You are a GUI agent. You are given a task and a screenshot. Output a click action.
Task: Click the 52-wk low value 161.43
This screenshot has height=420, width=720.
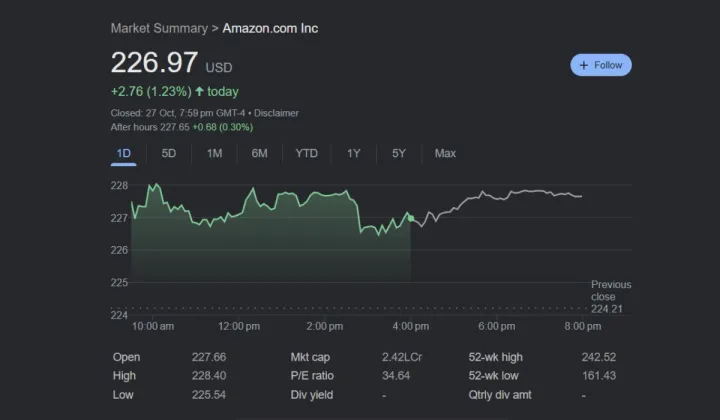[599, 375]
